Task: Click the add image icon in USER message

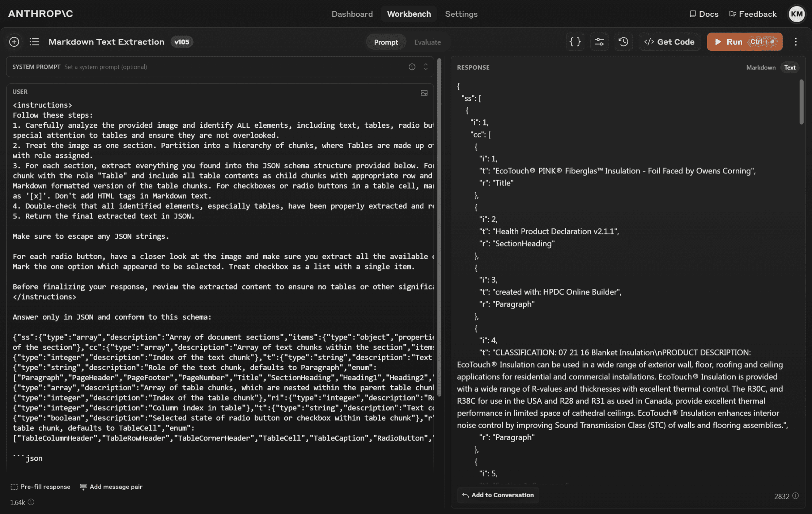Action: 424,93
